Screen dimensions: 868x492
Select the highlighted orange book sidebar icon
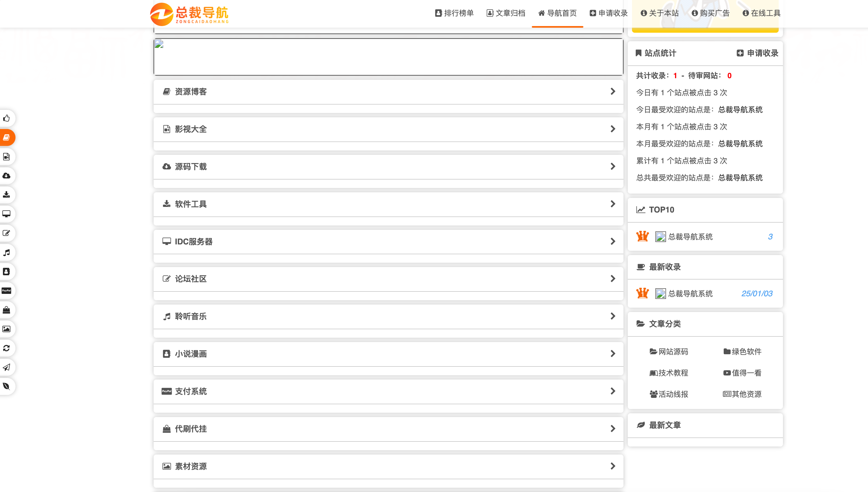coord(6,137)
